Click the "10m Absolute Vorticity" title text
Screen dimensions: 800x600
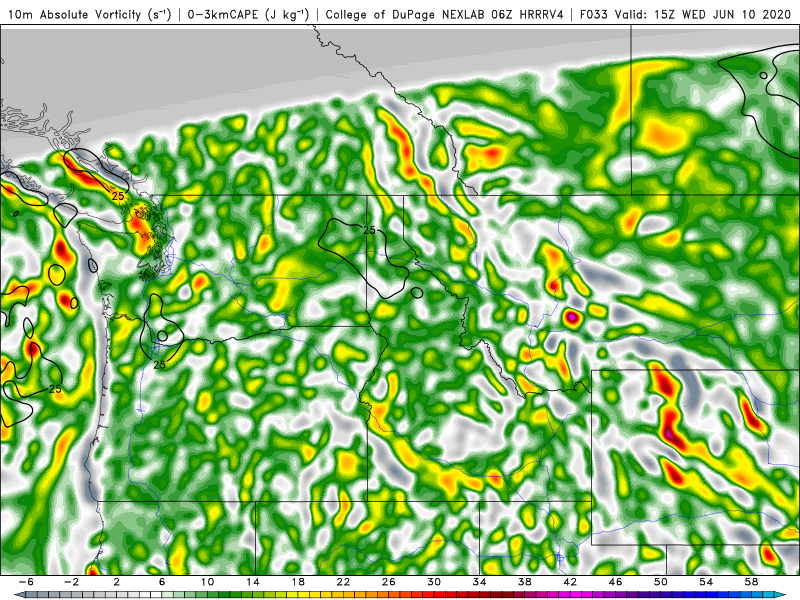[74, 14]
